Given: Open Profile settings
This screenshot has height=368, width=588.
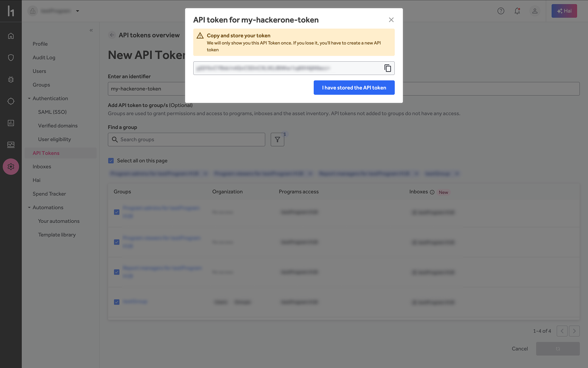Looking at the screenshot, I should pyautogui.click(x=40, y=44).
